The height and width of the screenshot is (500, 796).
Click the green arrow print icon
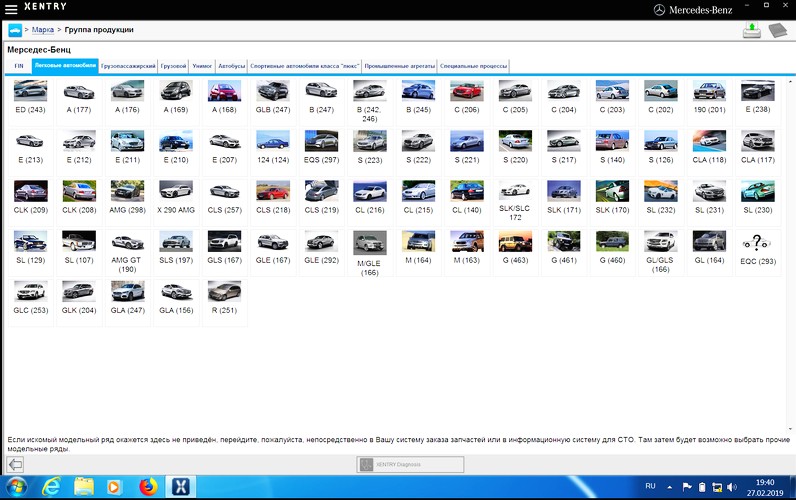coord(752,30)
